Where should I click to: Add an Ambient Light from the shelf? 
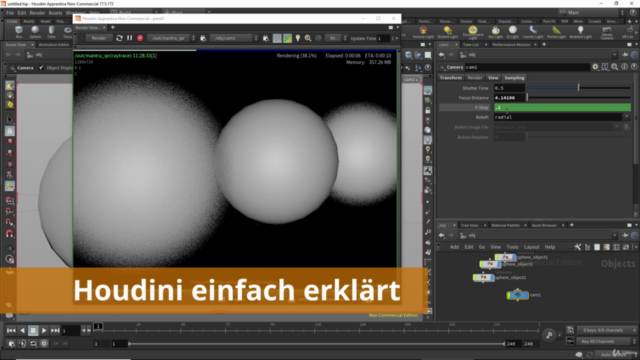[580, 32]
